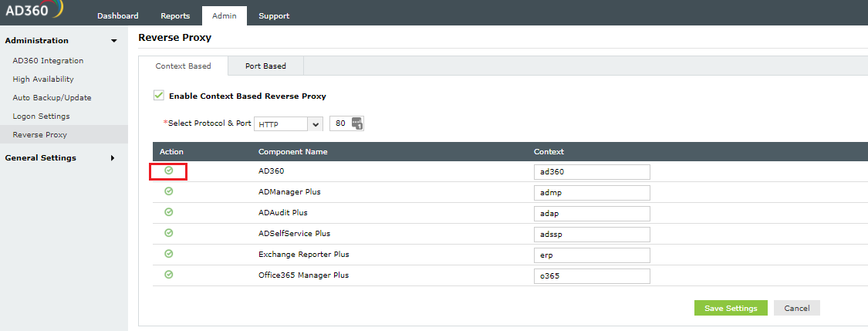Toggle Exchange Reporter Plus action icon
868x331 pixels.
coord(169,254)
